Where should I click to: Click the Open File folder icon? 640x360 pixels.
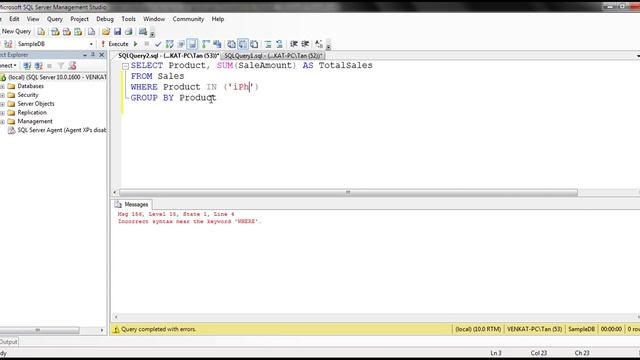point(106,32)
